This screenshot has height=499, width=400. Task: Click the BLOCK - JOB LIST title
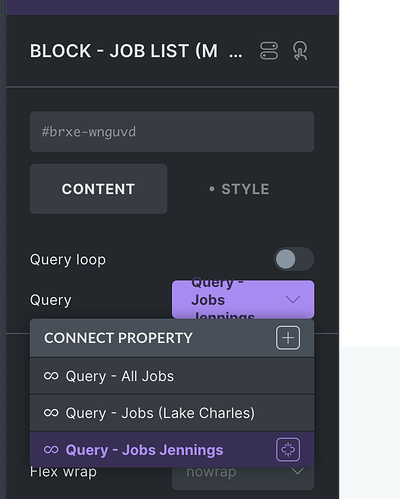(x=124, y=51)
